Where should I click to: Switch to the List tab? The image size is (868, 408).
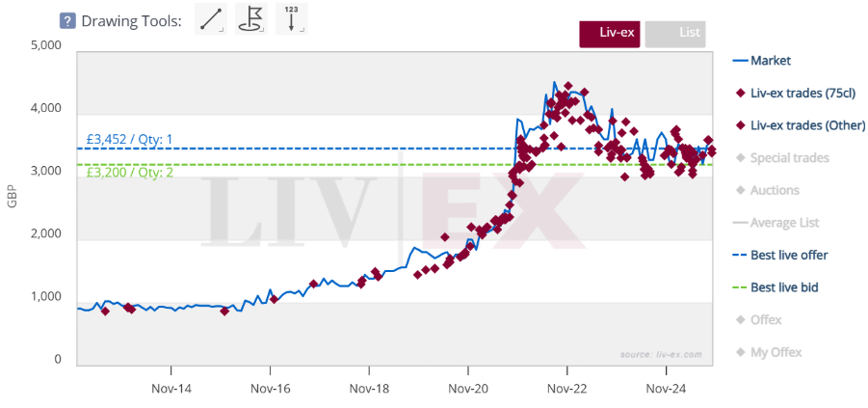click(674, 33)
